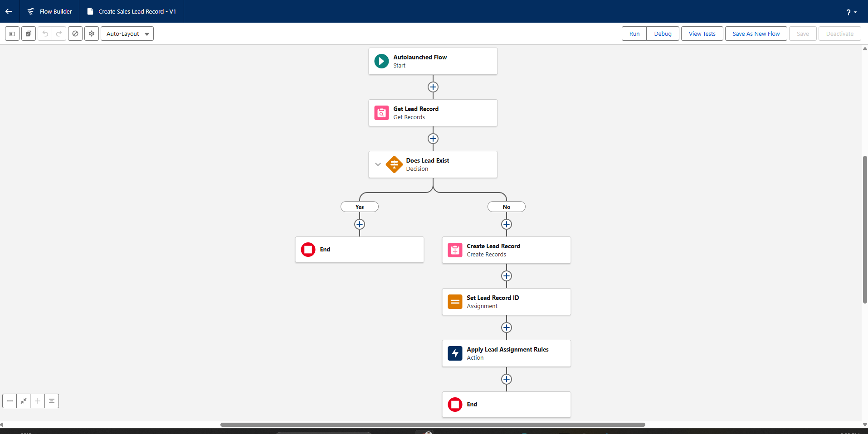This screenshot has width=868, height=434.
Task: Select the Apply Lead Assignment Rules icon
Action: pos(455,353)
